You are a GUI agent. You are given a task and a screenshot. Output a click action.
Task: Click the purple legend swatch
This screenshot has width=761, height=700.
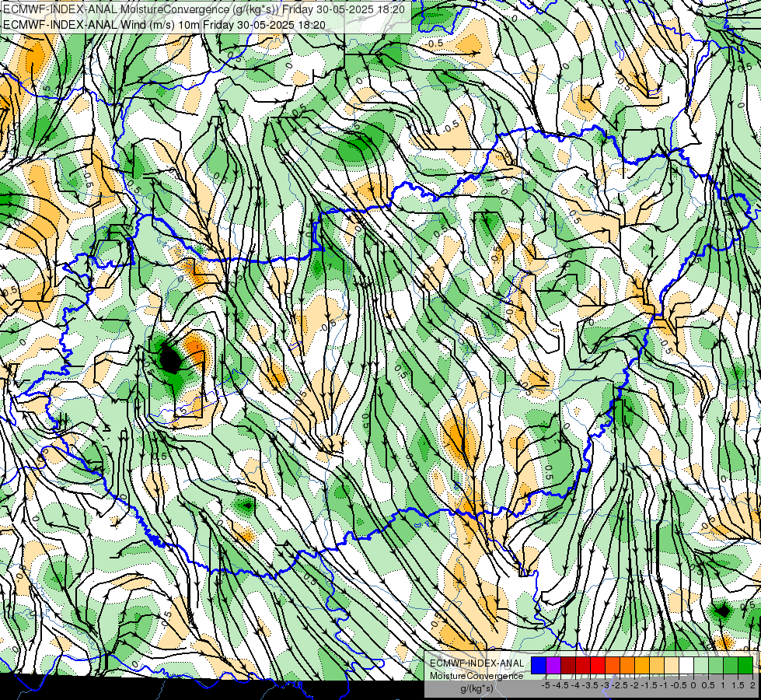point(553,665)
